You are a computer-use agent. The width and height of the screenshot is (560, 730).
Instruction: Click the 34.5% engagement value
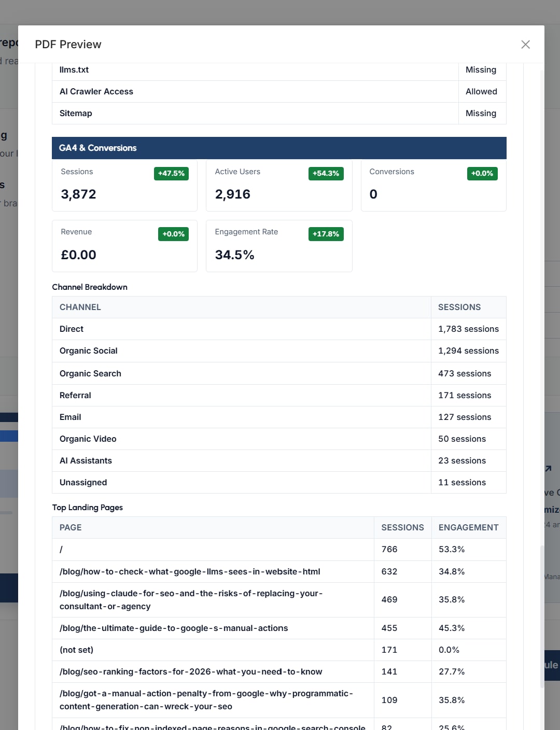[x=234, y=255]
